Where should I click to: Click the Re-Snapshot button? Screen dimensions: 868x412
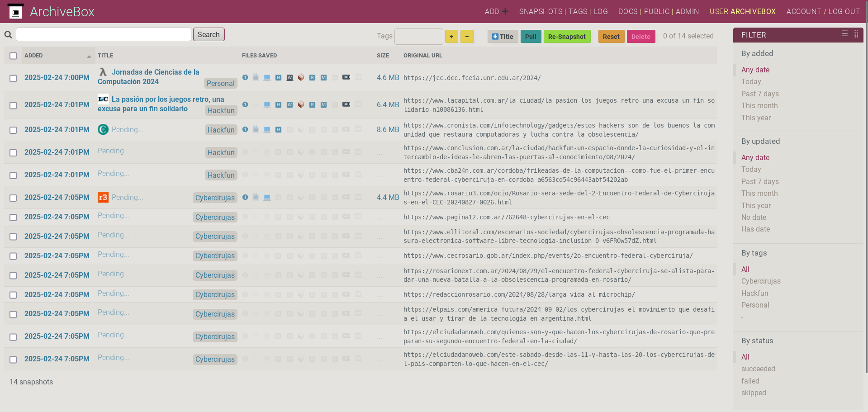567,37
